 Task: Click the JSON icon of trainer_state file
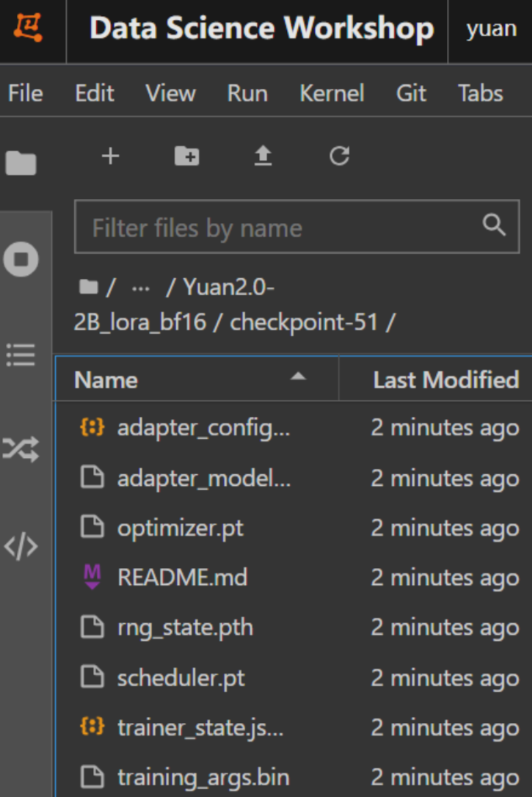[92, 727]
